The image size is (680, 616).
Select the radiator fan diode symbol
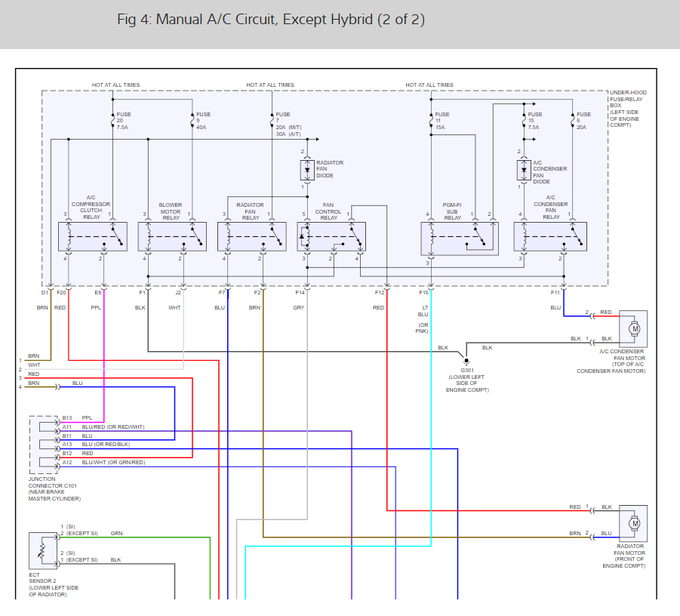[307, 170]
